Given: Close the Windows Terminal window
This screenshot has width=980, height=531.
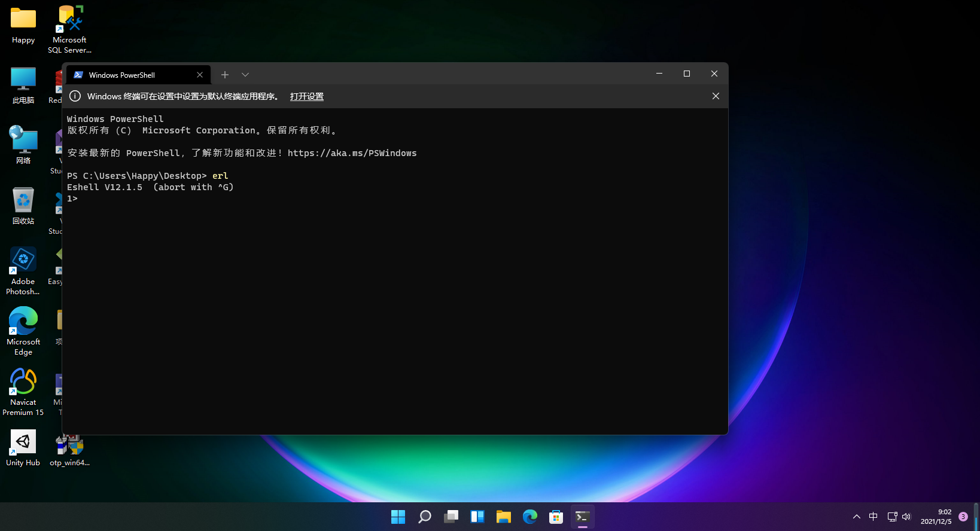Looking at the screenshot, I should pos(714,74).
